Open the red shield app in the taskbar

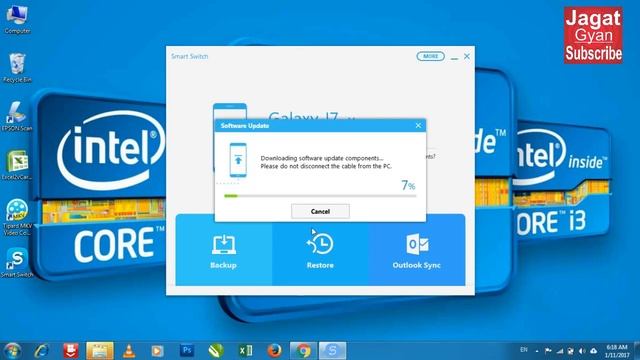point(71,351)
